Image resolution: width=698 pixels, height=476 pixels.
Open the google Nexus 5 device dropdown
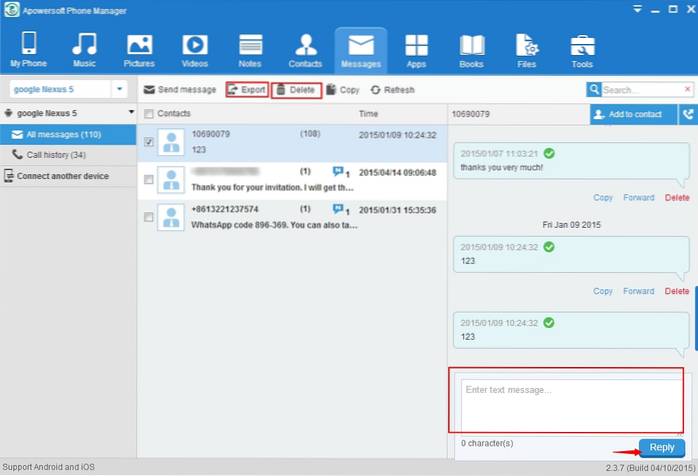pos(120,89)
